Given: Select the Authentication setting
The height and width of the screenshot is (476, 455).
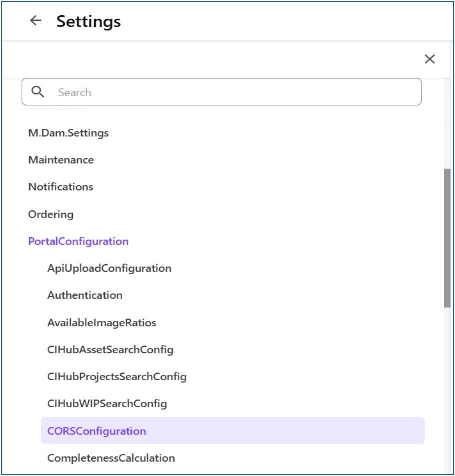Looking at the screenshot, I should pos(85,295).
